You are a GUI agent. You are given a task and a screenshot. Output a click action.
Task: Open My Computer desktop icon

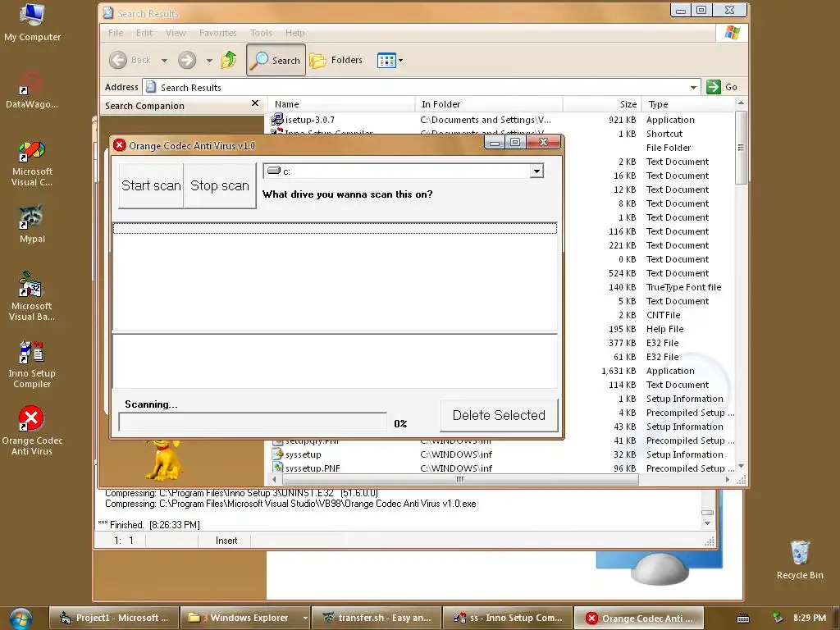[x=32, y=22]
